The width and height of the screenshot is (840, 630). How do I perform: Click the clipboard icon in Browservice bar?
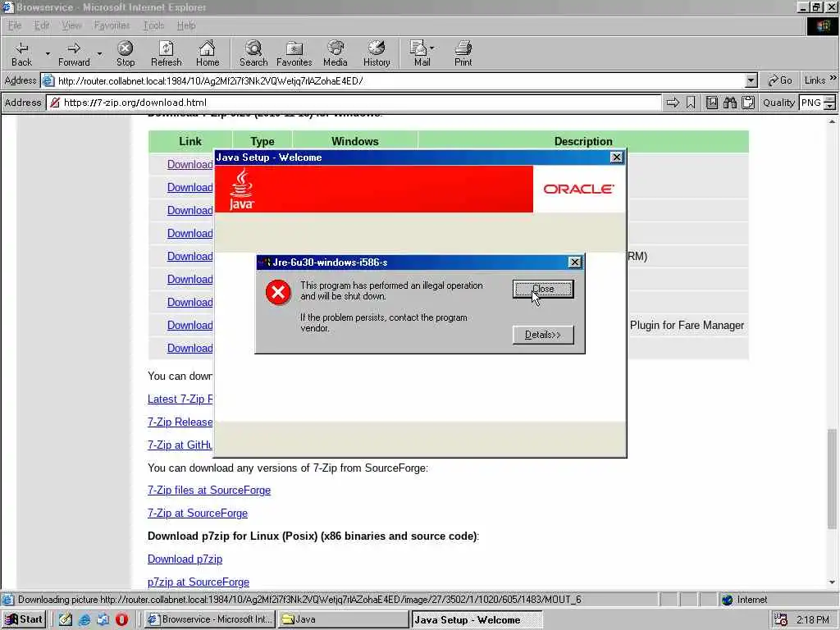748,103
